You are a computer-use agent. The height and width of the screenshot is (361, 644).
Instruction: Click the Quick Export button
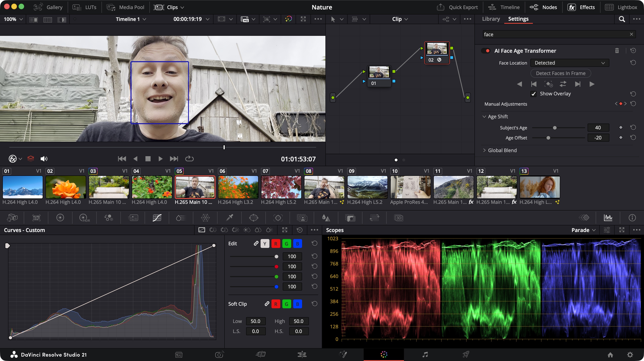(457, 7)
